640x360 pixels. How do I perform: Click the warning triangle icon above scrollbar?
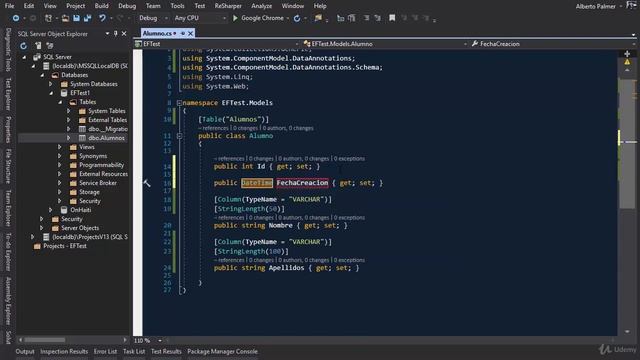[x=627, y=62]
